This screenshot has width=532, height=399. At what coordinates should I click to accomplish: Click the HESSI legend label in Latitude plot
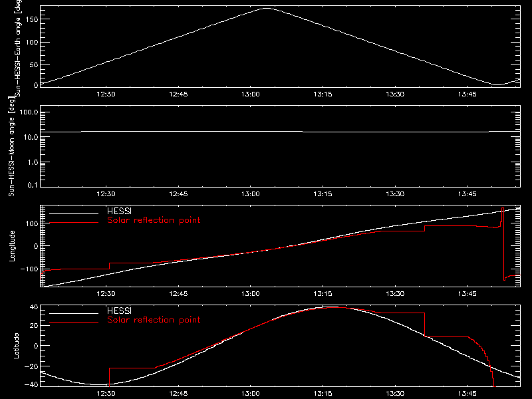(119, 311)
